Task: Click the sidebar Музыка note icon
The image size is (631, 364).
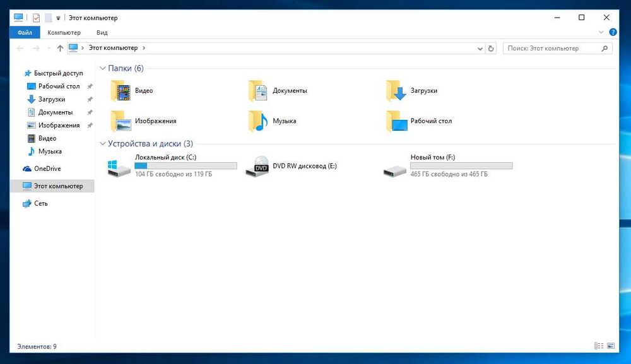Action: coord(32,151)
